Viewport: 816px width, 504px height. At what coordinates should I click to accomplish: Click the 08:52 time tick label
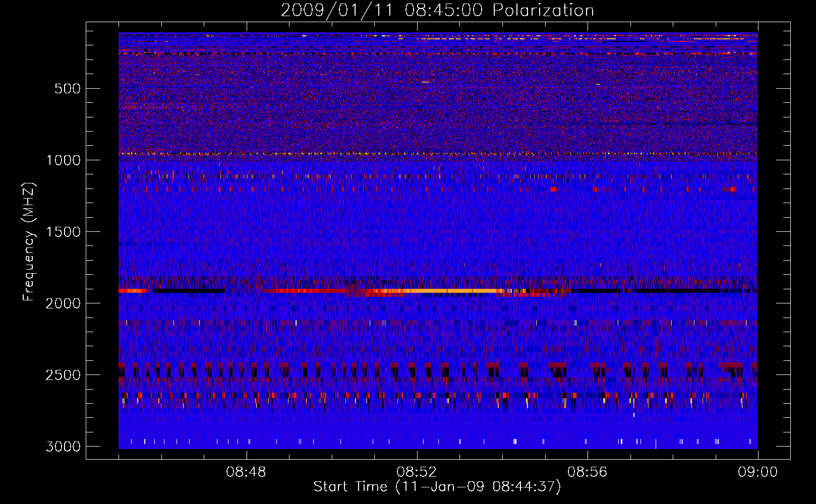click(x=417, y=472)
